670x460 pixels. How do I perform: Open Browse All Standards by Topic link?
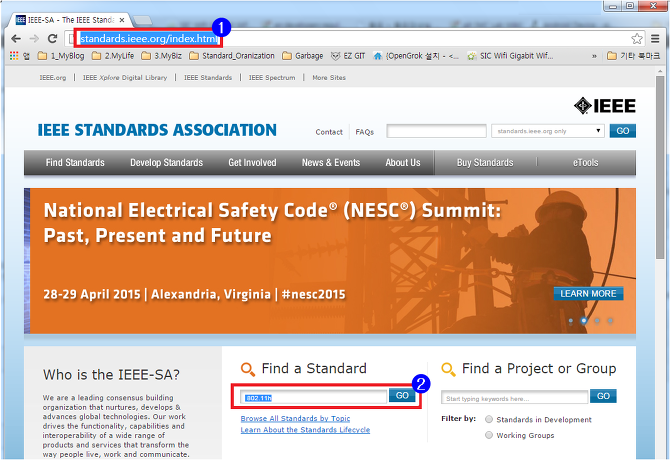tap(295, 419)
